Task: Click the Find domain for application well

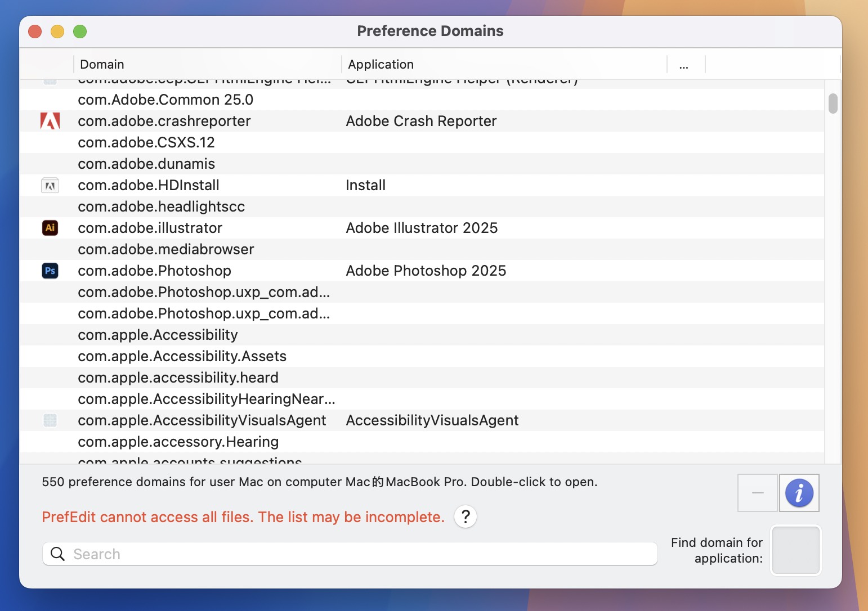Action: point(795,550)
